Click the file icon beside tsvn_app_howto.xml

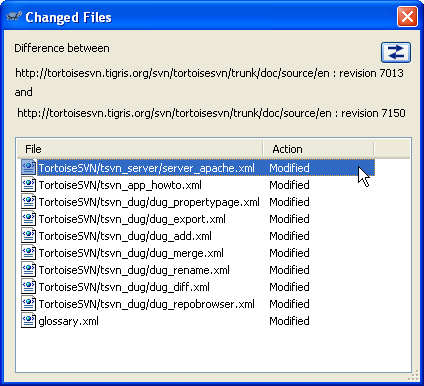coord(28,185)
